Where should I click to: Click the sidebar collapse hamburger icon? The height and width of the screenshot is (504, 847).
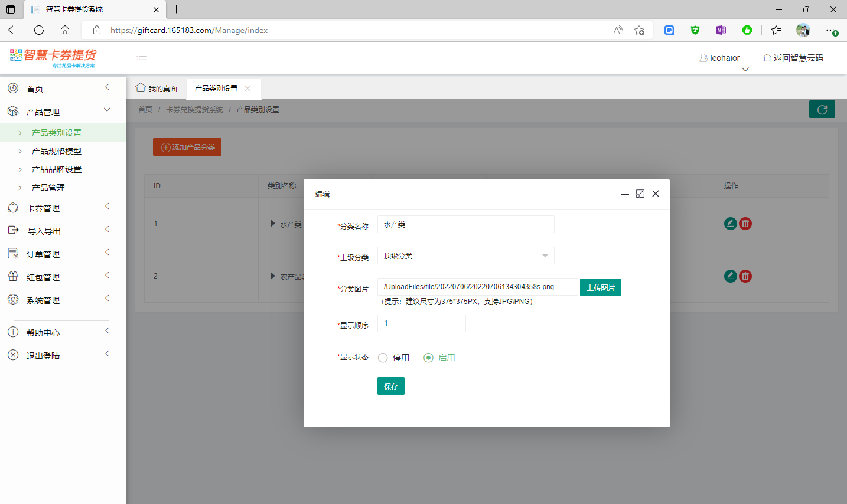pos(142,57)
